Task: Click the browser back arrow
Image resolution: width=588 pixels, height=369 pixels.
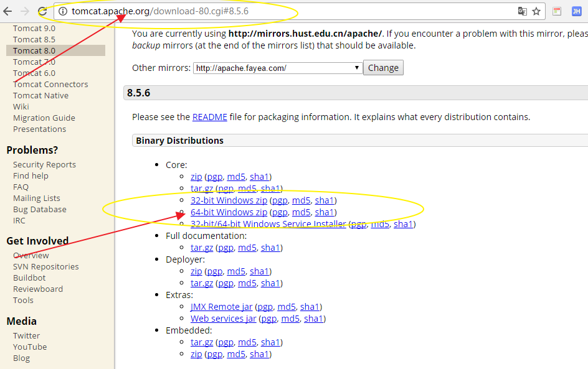Action: click(7, 11)
